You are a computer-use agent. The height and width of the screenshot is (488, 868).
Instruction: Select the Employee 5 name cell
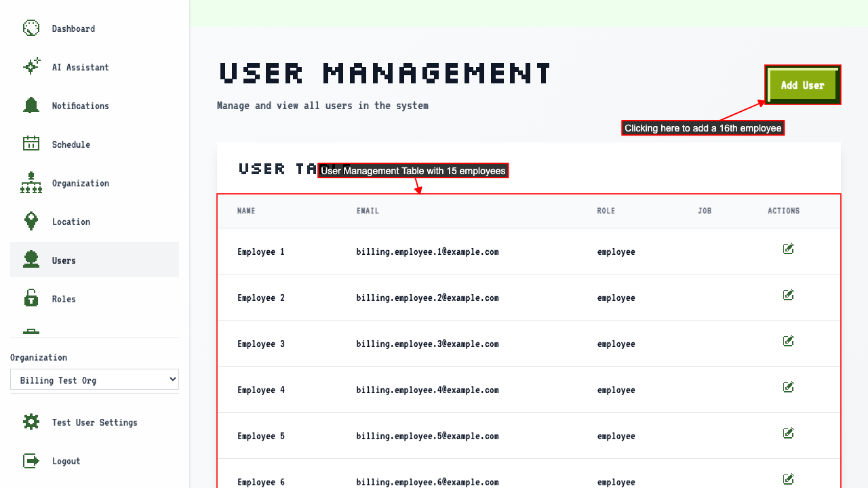[x=261, y=436]
